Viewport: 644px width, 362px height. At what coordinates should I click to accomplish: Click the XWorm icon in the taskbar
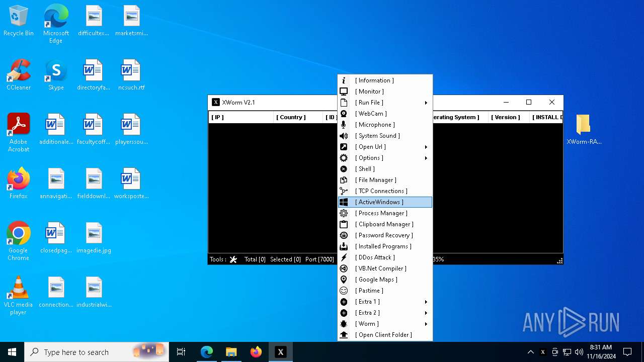[x=281, y=352]
